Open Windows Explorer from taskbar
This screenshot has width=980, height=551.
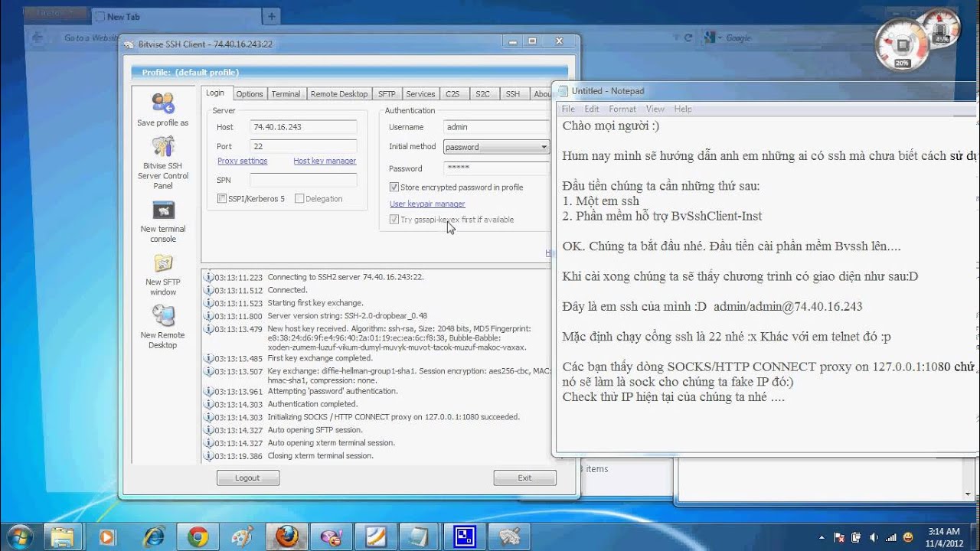[63, 536]
